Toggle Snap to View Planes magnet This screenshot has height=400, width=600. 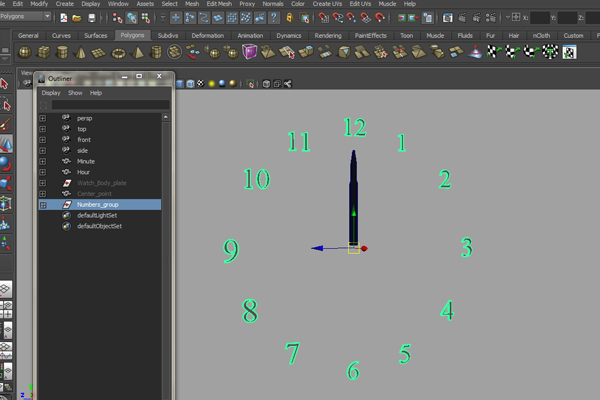[x=365, y=18]
